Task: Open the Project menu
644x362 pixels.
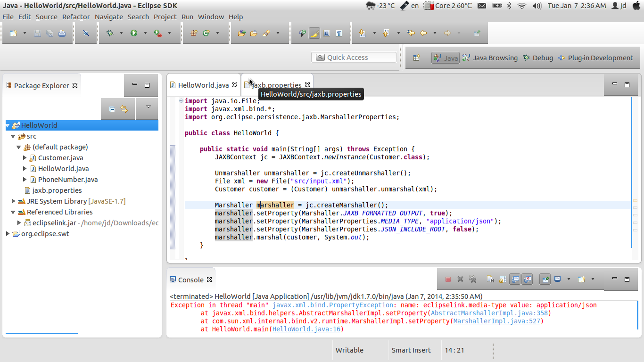Action: (165, 17)
